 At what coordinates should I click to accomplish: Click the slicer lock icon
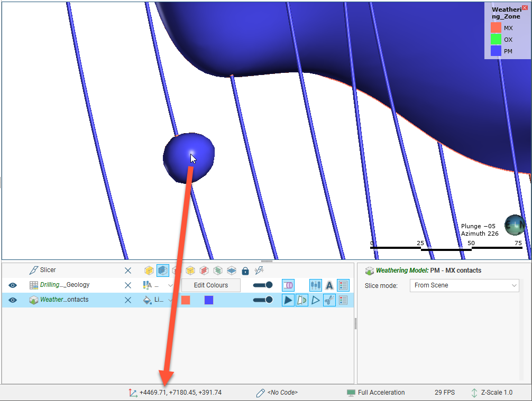[x=245, y=271]
